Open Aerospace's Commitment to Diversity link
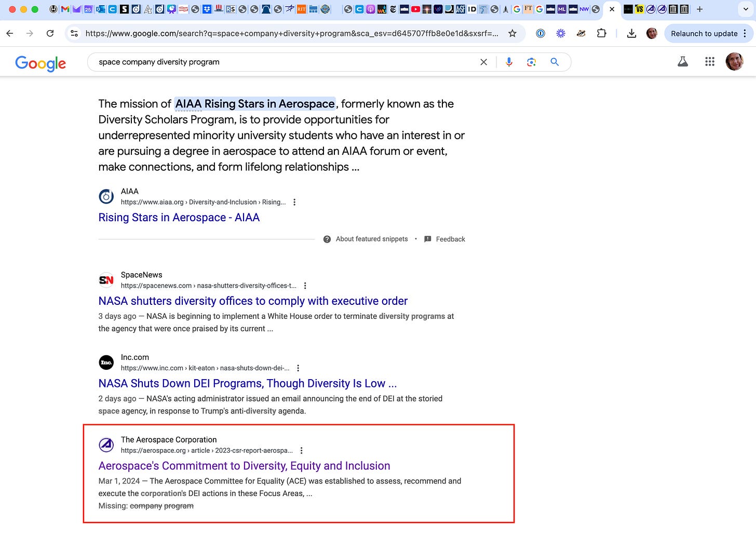Viewport: 756px width, 537px height. (x=244, y=466)
